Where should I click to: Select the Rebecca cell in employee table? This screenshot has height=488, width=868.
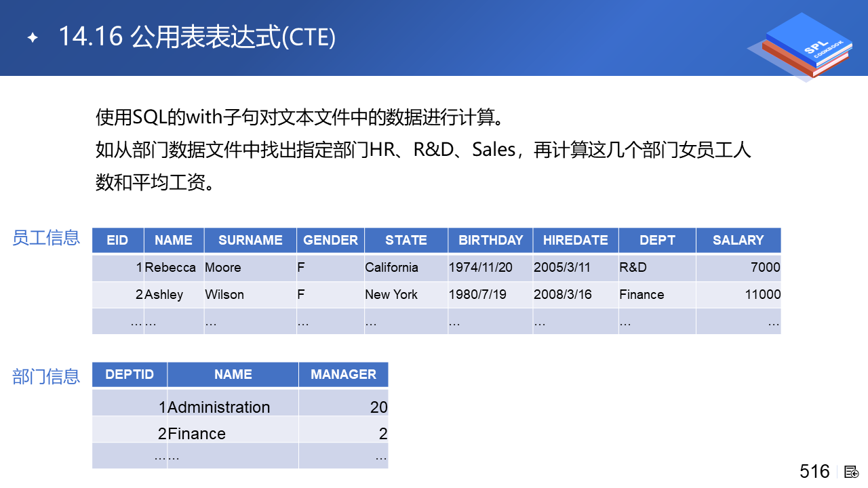point(170,268)
